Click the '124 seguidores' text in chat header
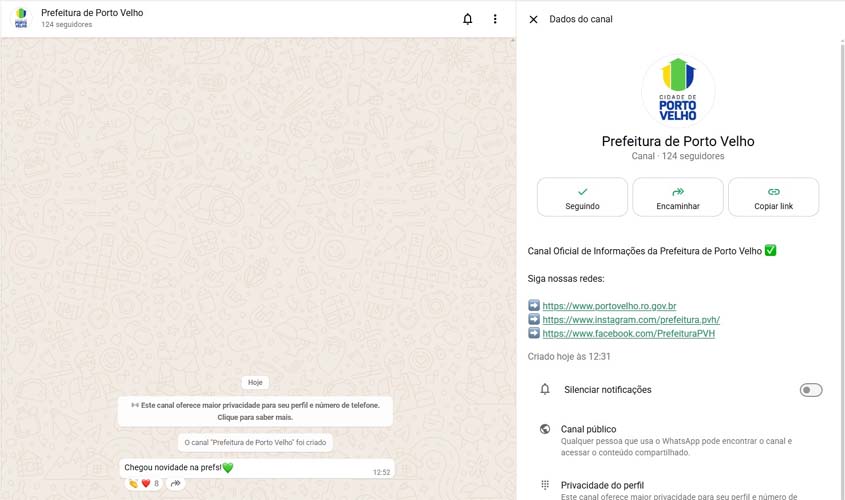 (67, 25)
